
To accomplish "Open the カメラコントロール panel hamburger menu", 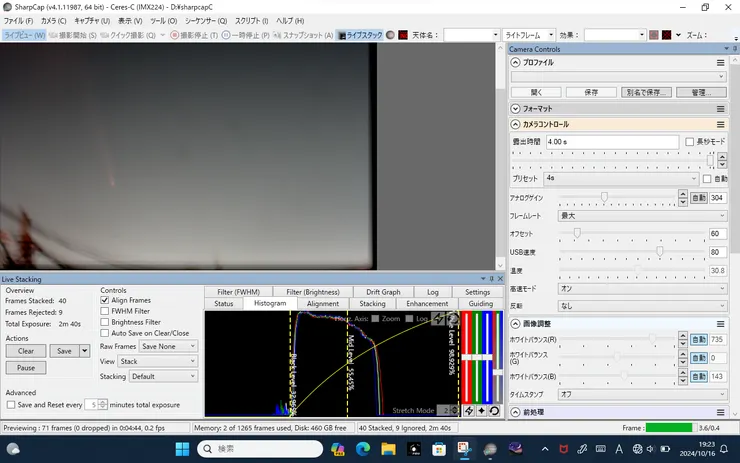I will (x=720, y=124).
